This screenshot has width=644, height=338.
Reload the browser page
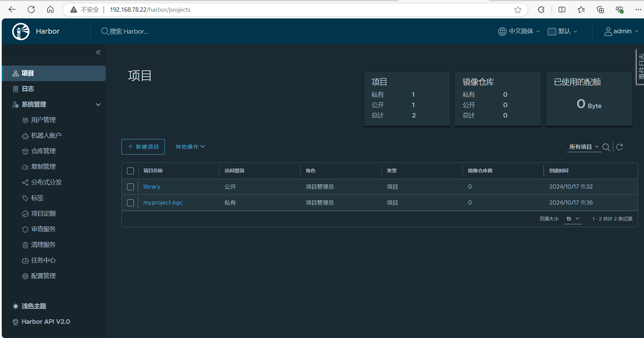coord(31,10)
